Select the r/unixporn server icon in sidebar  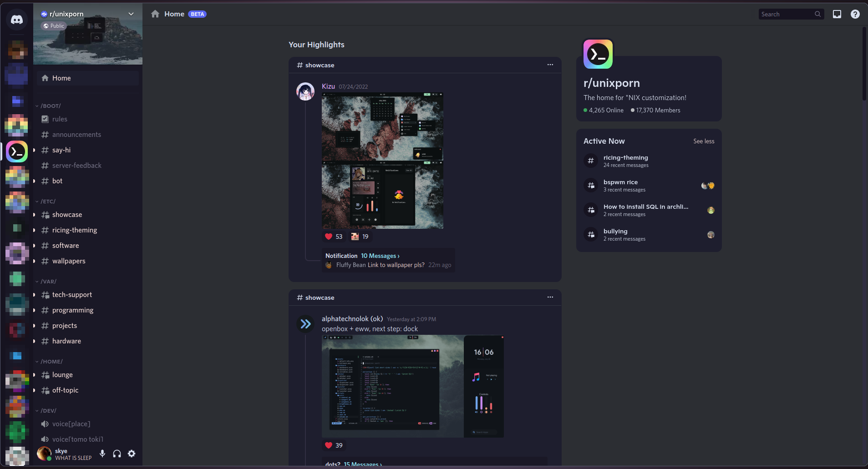point(16,151)
